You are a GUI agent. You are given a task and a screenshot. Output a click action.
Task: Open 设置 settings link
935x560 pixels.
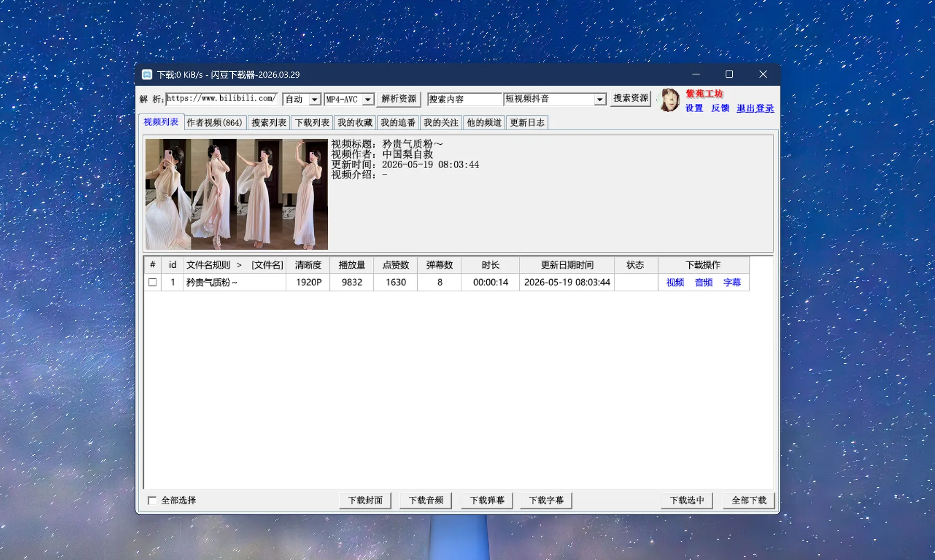pos(694,108)
